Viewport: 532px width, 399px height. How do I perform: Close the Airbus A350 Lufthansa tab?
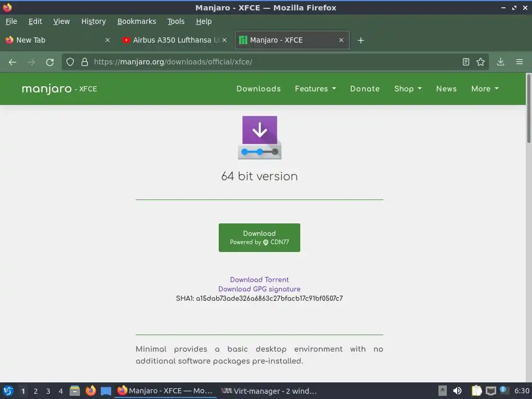224,40
